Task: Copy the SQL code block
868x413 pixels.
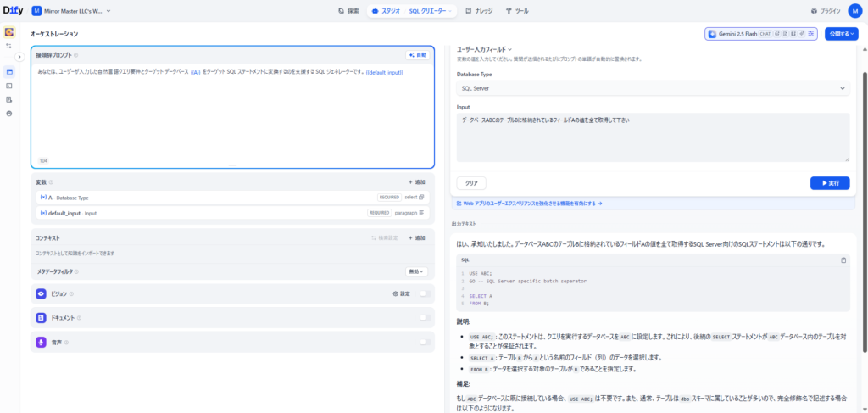Action: coord(843,260)
